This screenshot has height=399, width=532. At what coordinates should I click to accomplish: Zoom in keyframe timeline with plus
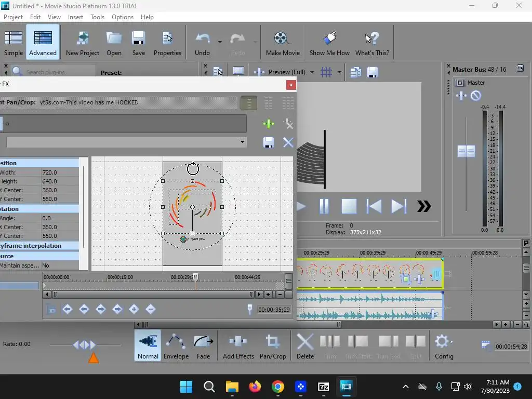coord(268,295)
